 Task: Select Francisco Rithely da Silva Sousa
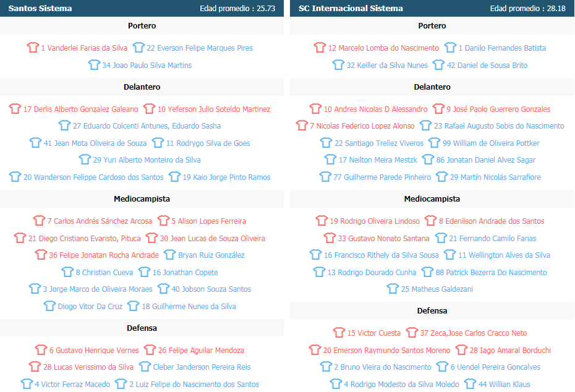click(381, 255)
